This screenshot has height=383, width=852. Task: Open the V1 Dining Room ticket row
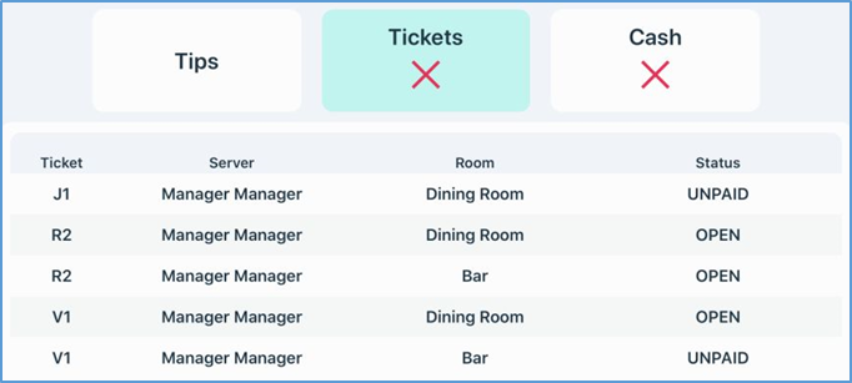[x=425, y=317]
